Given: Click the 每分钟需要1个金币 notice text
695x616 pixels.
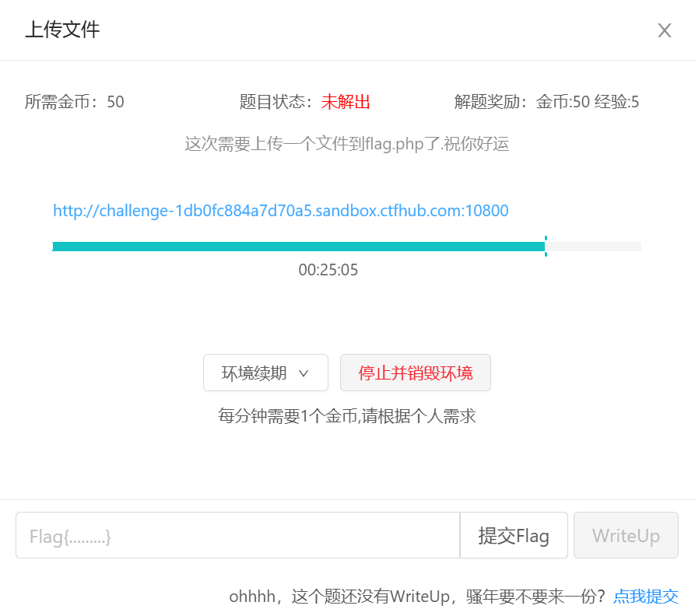Looking at the screenshot, I should point(346,416).
